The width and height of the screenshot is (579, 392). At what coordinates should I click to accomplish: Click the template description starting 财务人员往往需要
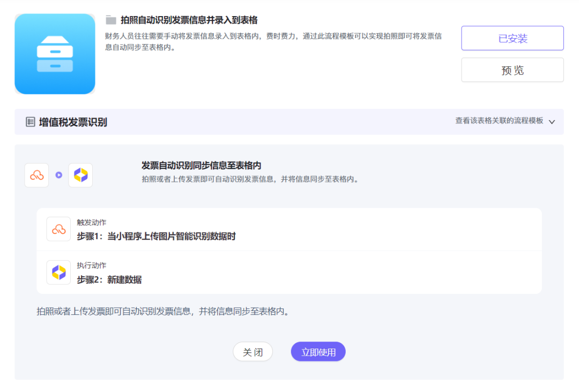click(x=273, y=41)
